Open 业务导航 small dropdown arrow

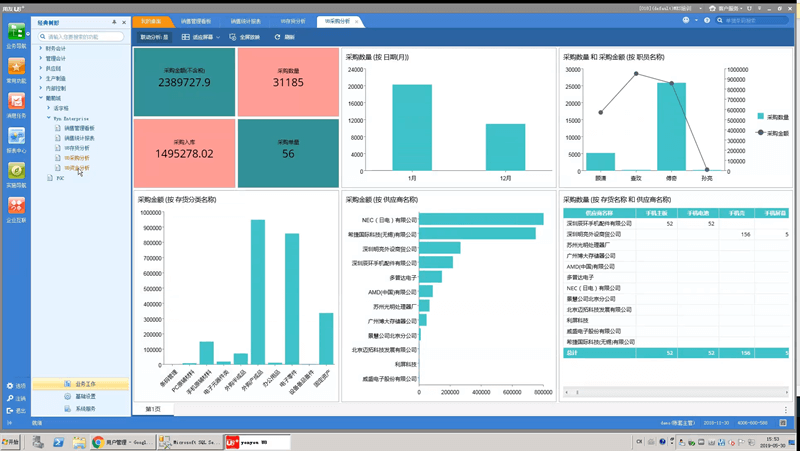[x=28, y=34]
